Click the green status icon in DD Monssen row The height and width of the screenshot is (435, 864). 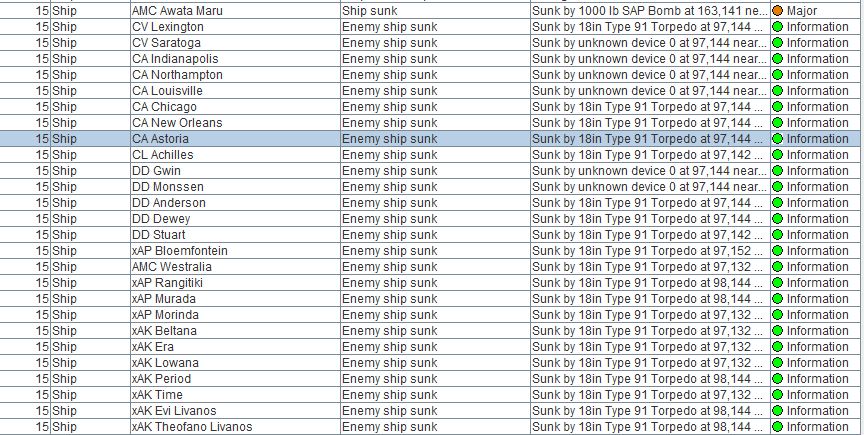click(x=777, y=186)
